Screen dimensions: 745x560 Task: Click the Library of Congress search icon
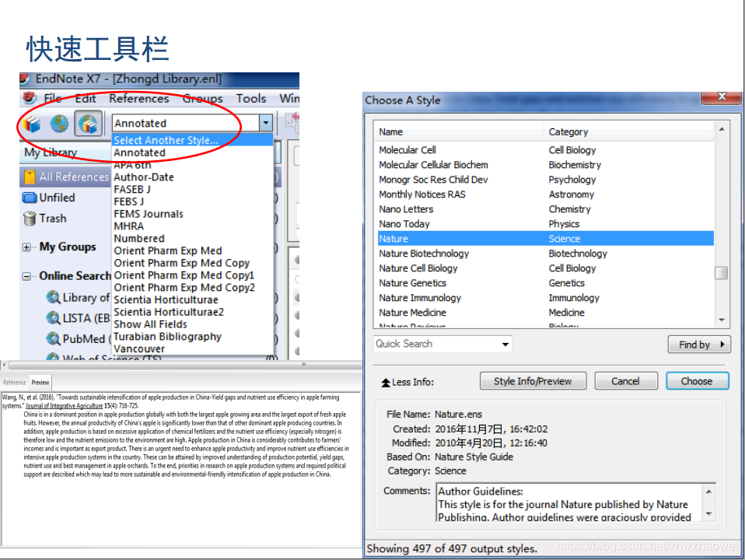point(53,298)
